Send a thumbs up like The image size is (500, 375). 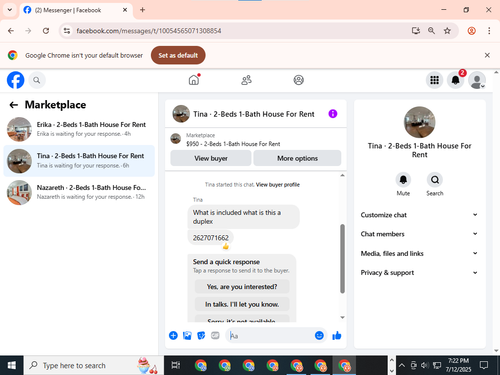337,336
